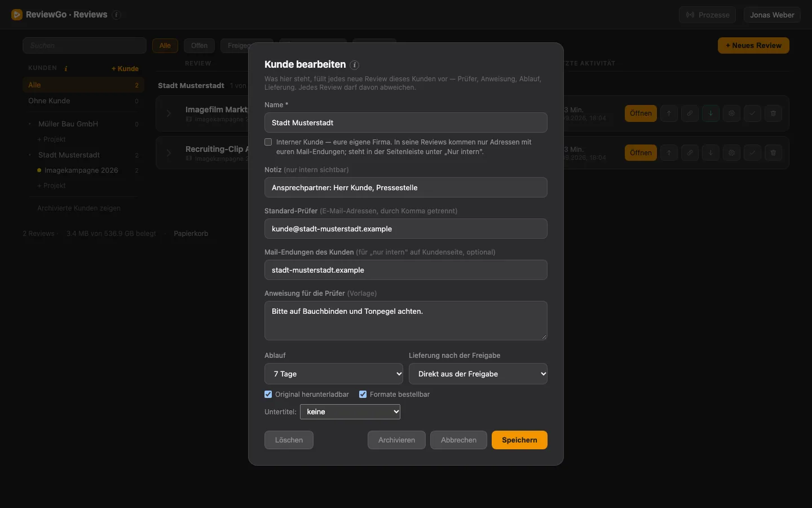Click the info icon next to ReviewGo · Reviews
Image resolution: width=812 pixels, height=508 pixels.
click(117, 15)
